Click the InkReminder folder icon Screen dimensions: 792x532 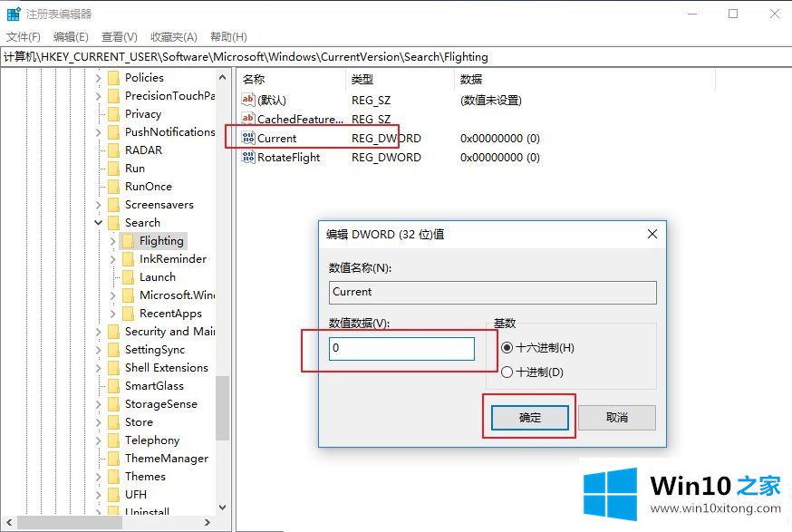click(x=129, y=259)
